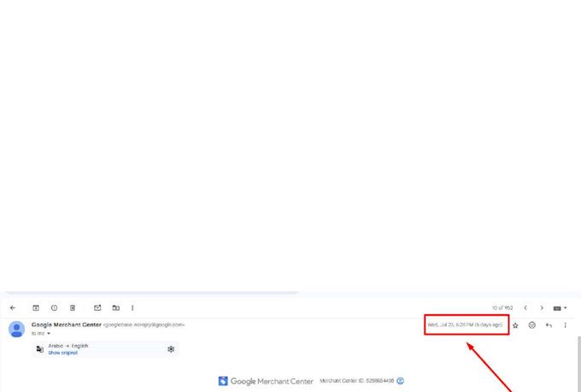Open the Move to folder icon
This screenshot has width=581, height=392.
coord(116,308)
